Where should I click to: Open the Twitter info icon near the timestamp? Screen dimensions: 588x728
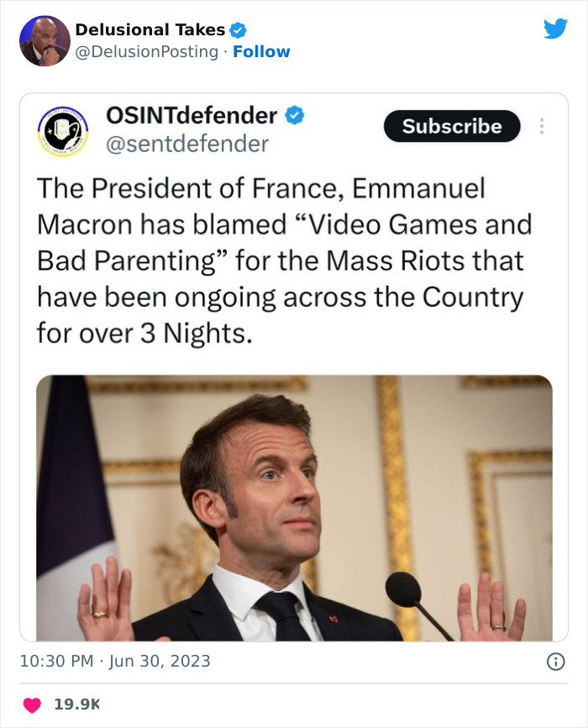click(555, 662)
